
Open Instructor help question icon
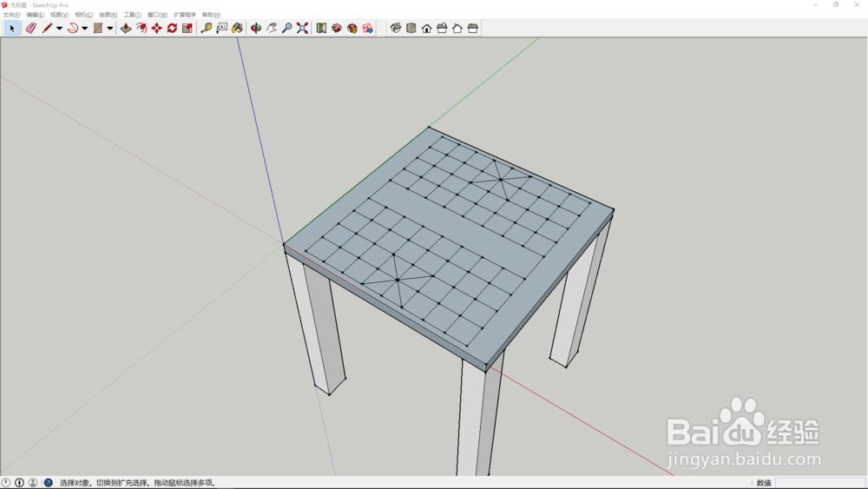pos(48,483)
